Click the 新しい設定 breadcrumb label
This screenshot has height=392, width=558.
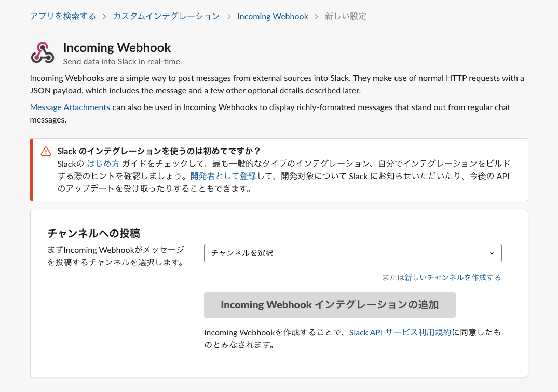(346, 16)
